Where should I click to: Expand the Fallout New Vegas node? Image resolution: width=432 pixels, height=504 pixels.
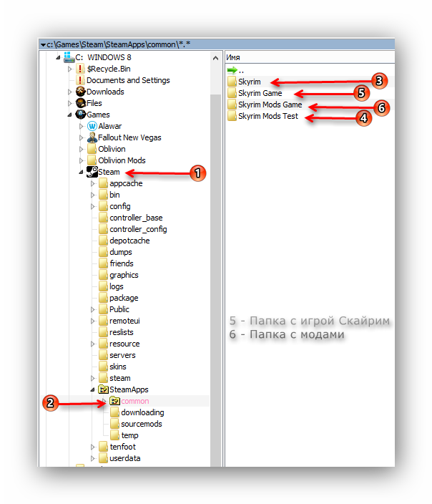pyautogui.click(x=81, y=137)
